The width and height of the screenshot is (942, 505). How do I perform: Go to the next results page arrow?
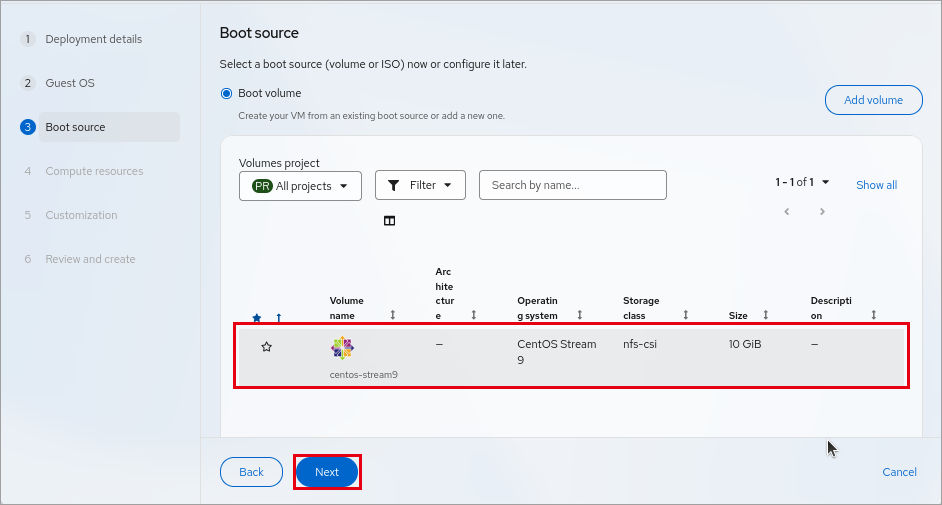click(x=822, y=211)
